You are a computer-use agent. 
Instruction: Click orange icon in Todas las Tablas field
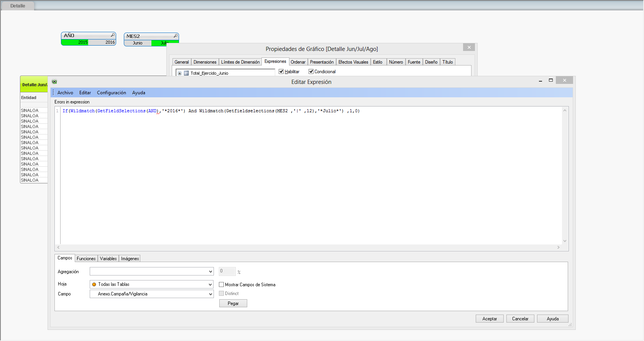(x=94, y=284)
